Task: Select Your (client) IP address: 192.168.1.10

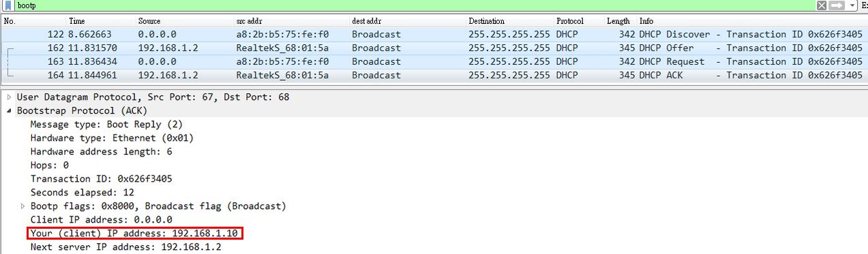Action: [x=135, y=234]
